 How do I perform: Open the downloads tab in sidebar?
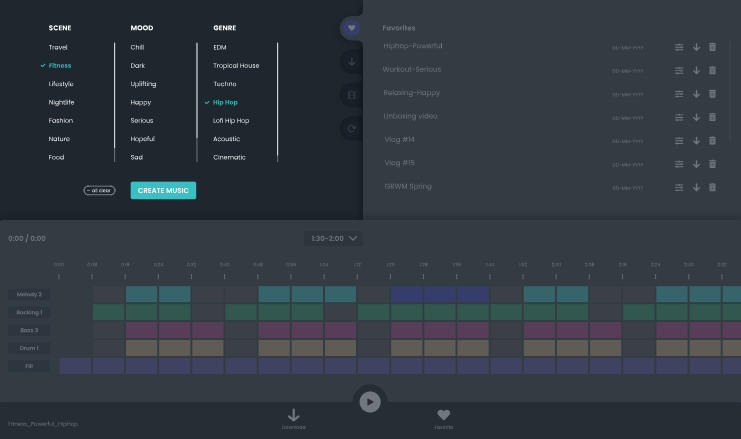pos(350,62)
